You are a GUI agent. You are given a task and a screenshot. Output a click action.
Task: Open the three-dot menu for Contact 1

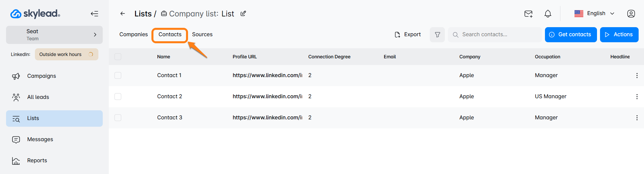(637, 76)
